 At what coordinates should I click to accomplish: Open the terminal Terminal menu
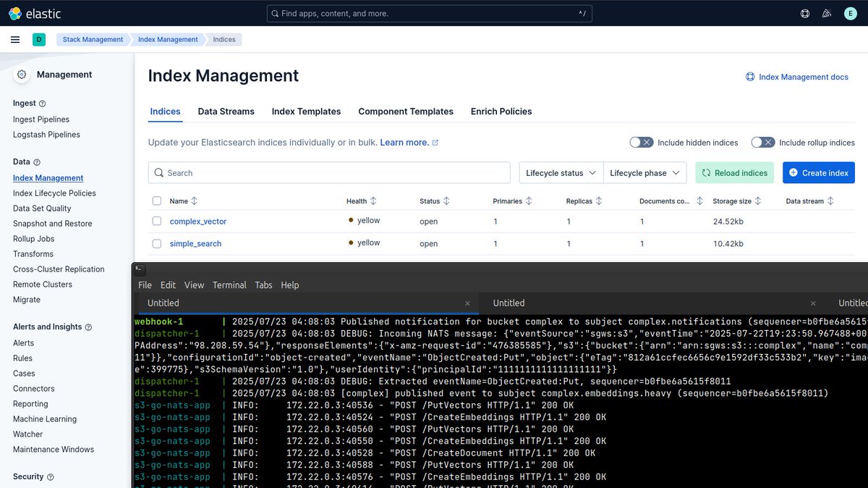point(229,285)
